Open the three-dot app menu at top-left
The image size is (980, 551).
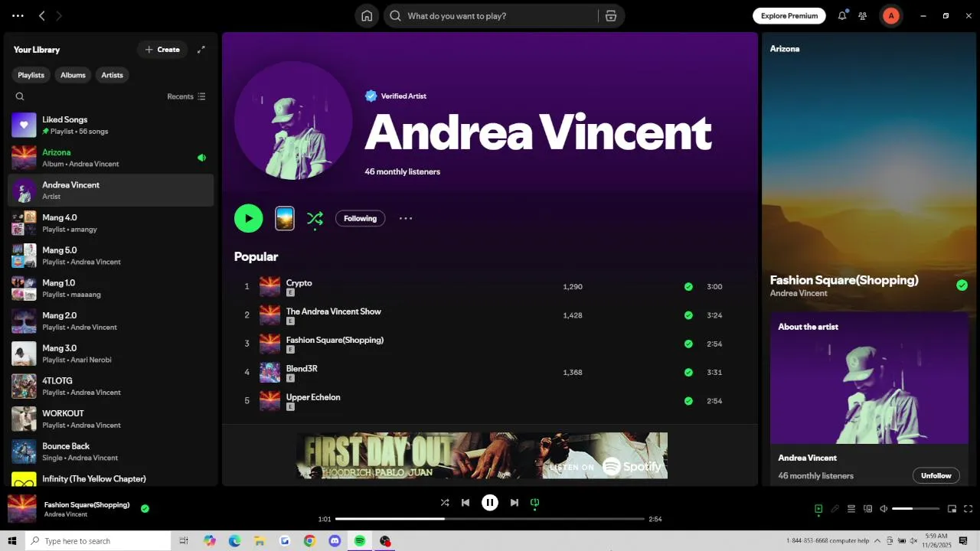tap(18, 16)
